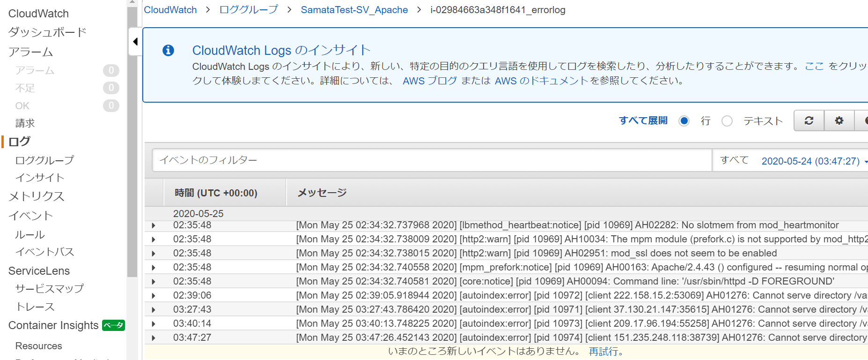Open the 2020-05-24 (03:47:27) date dropdown
This screenshot has height=360, width=868.
(x=814, y=161)
